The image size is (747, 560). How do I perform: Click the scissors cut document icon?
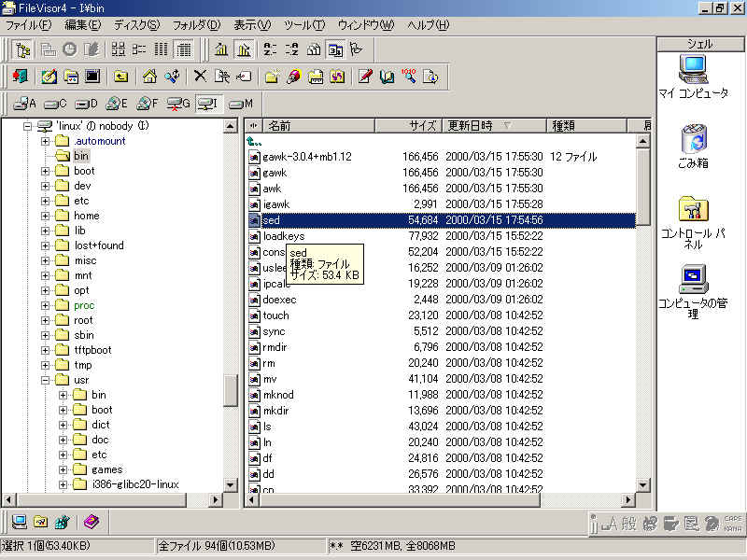pos(222,77)
